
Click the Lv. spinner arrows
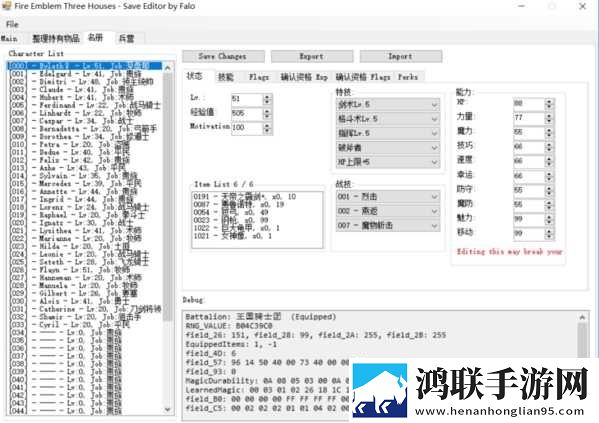(x=267, y=99)
